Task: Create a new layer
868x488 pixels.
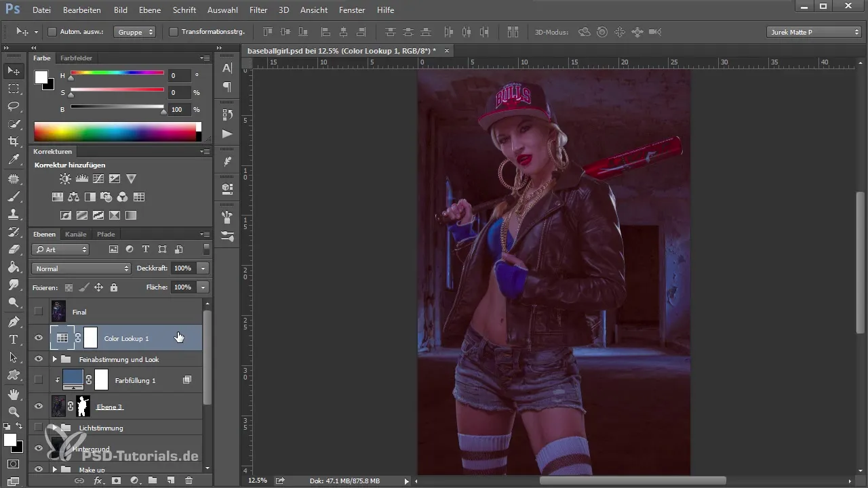Action: point(171,481)
